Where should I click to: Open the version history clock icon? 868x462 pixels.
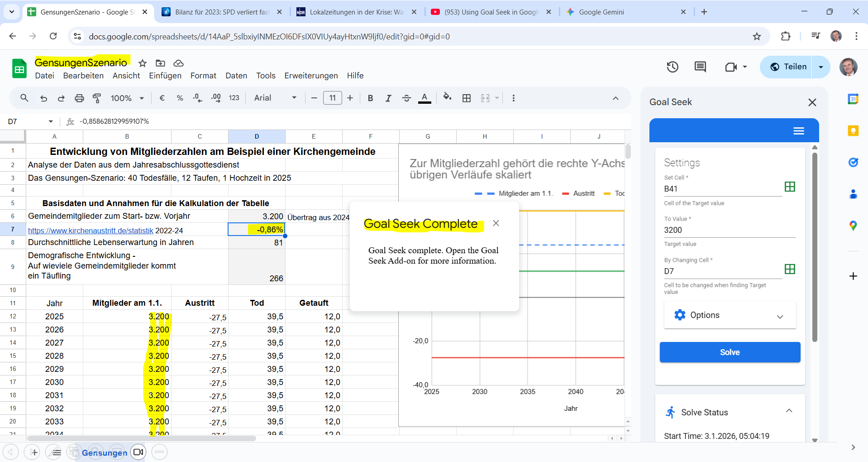point(672,67)
